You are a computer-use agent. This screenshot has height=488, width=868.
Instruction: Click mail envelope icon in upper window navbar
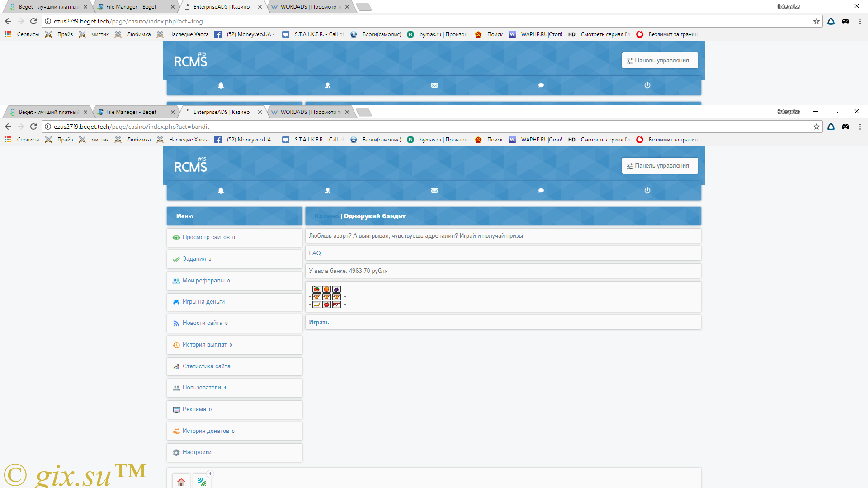434,85
